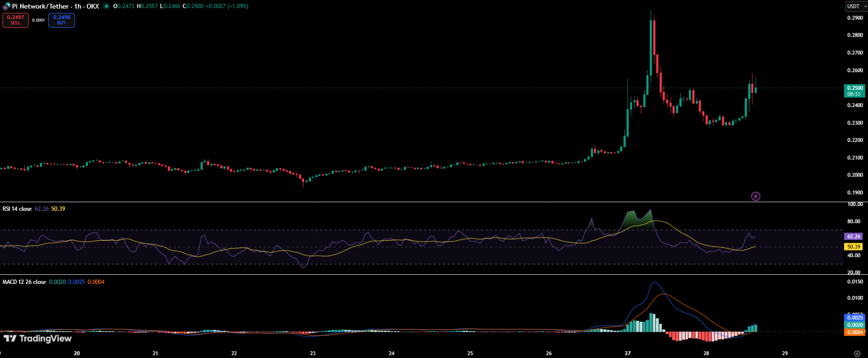The height and width of the screenshot is (358, 868).
Task: Click the teal 0.0020 MACD axis tag
Action: click(x=855, y=325)
